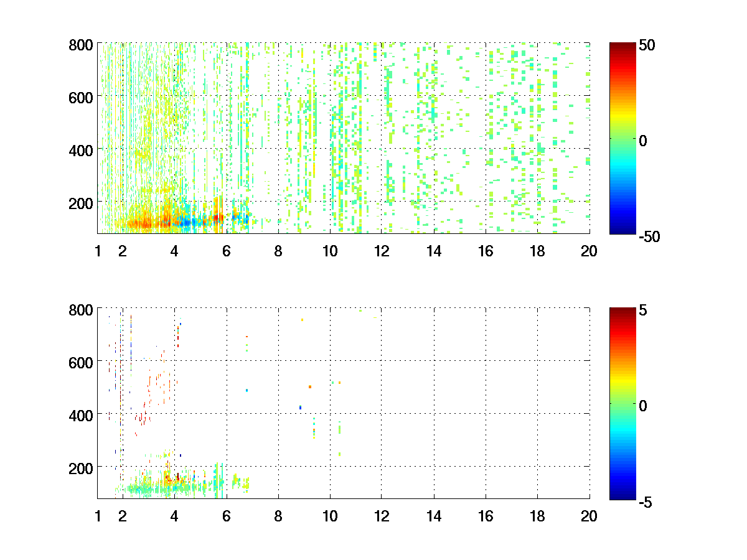Click the '18' x-axis tick of the top plot

click(537, 251)
